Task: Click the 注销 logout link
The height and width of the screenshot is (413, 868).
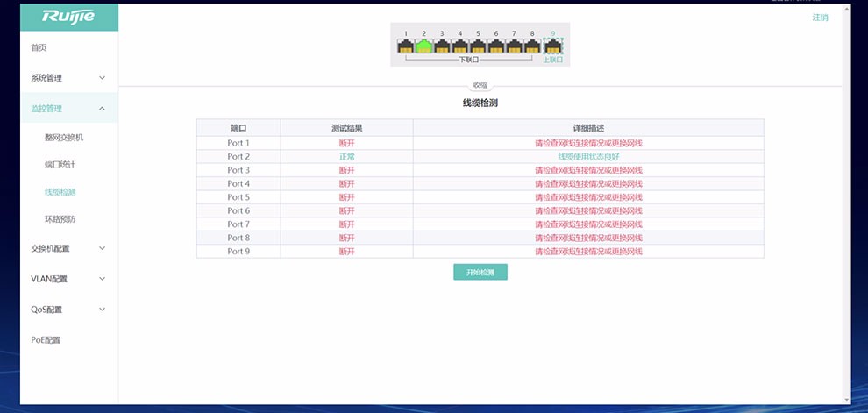Action: tap(820, 18)
